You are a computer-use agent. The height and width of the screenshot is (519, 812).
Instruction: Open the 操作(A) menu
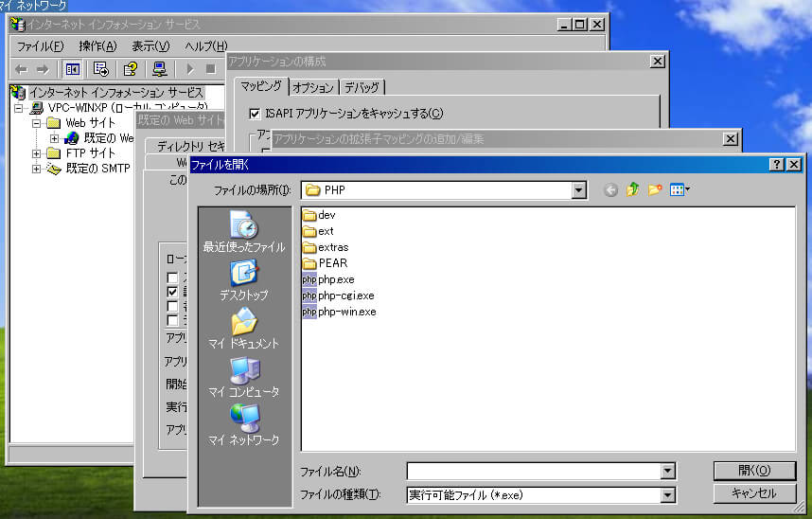(x=97, y=46)
